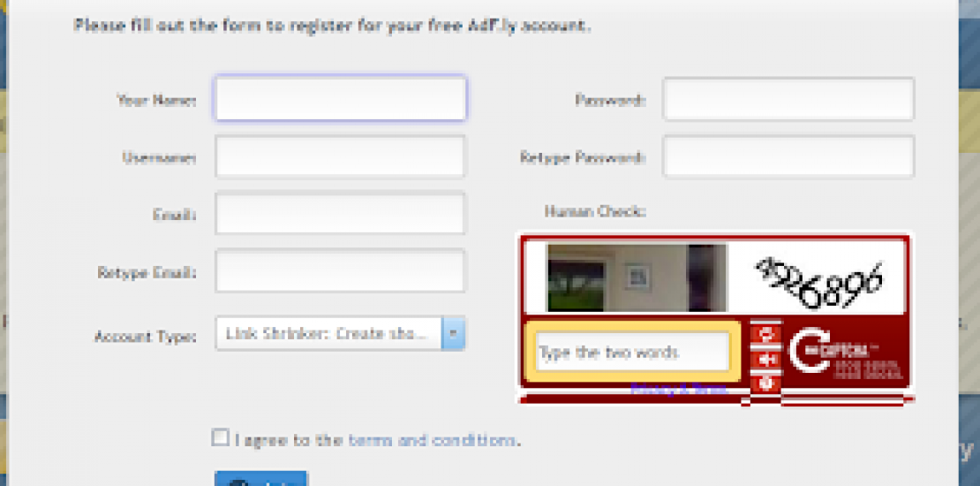Open the terms and conditions link
Screen dimensions: 980x486
point(433,440)
